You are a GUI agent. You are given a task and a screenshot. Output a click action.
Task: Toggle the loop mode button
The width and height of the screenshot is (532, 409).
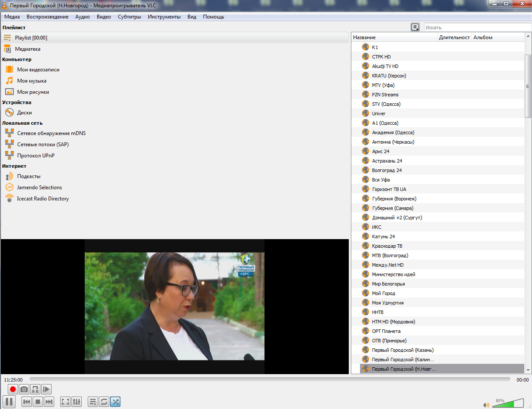(x=104, y=402)
